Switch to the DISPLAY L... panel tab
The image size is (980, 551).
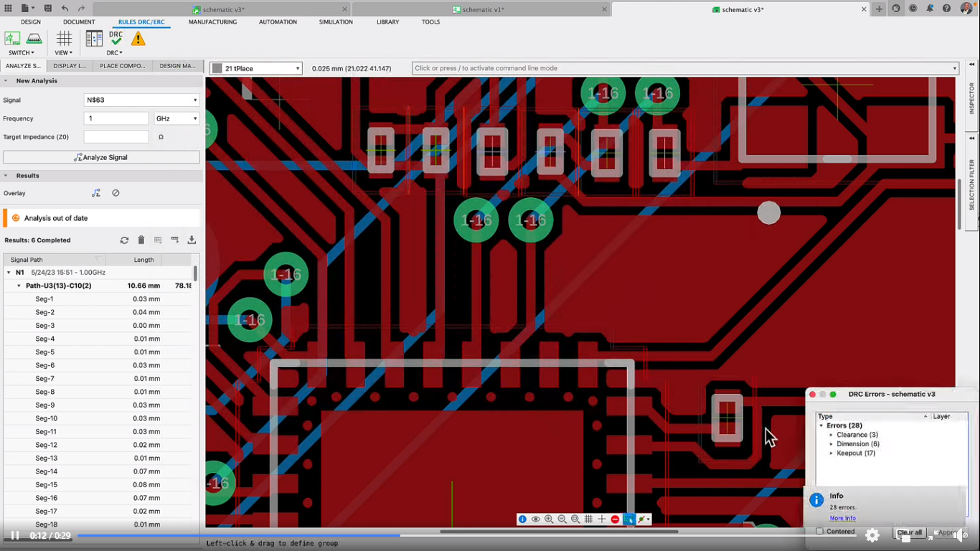pyautogui.click(x=70, y=66)
